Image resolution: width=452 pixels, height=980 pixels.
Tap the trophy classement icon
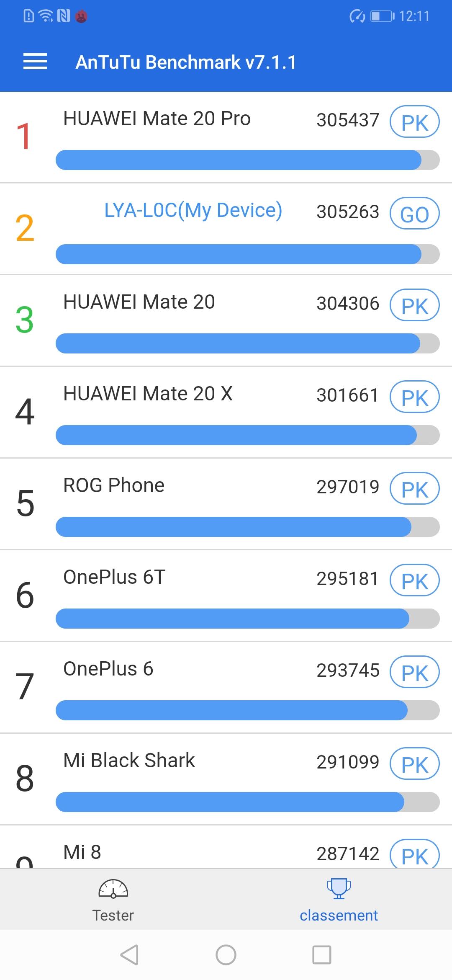tap(339, 888)
